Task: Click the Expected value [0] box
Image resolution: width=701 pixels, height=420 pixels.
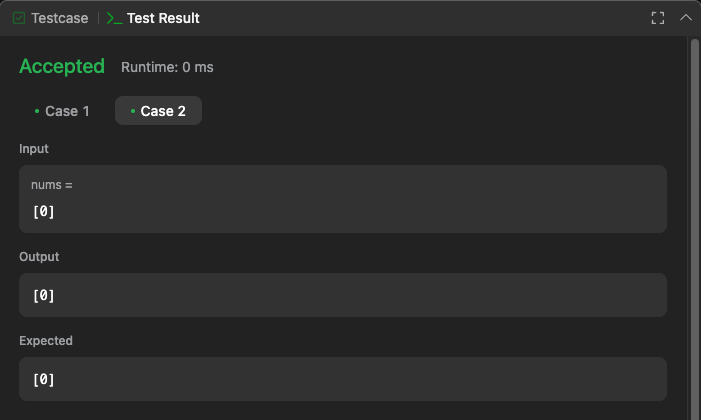Action: (x=343, y=379)
